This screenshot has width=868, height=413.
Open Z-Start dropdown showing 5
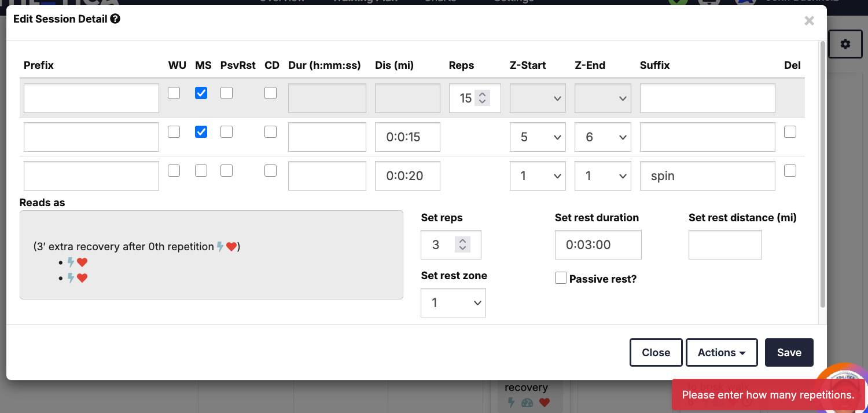537,137
